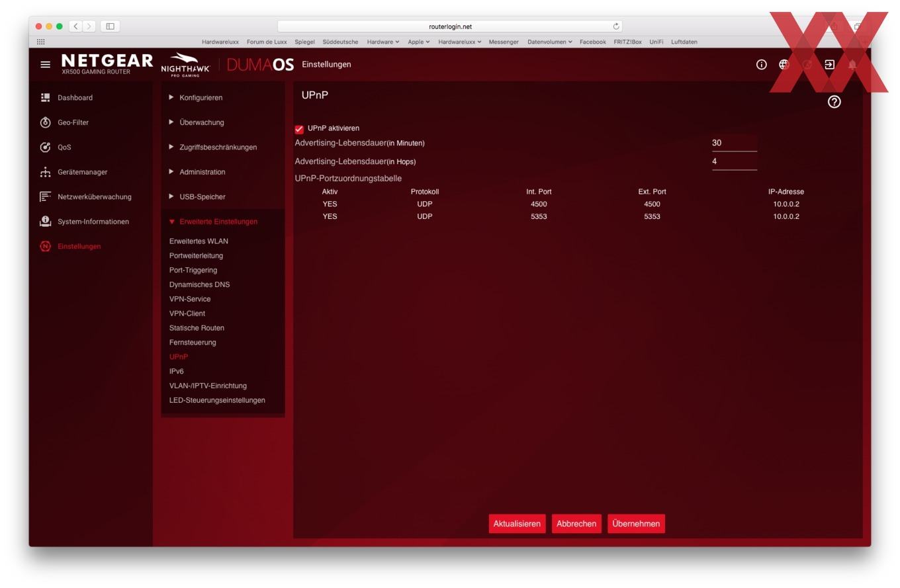The image size is (900, 588).
Task: Go back with Safari back arrow
Action: click(x=75, y=26)
